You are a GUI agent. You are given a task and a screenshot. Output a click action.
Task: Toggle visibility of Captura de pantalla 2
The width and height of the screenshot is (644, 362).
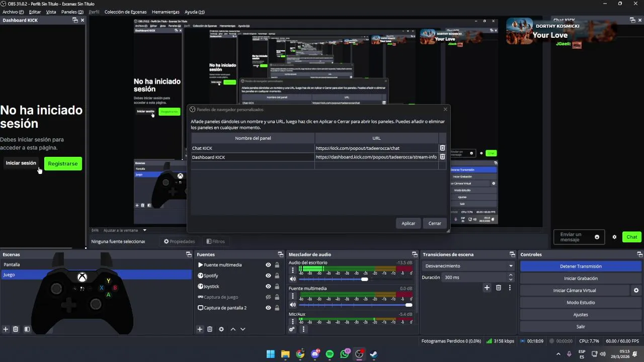[x=268, y=308]
